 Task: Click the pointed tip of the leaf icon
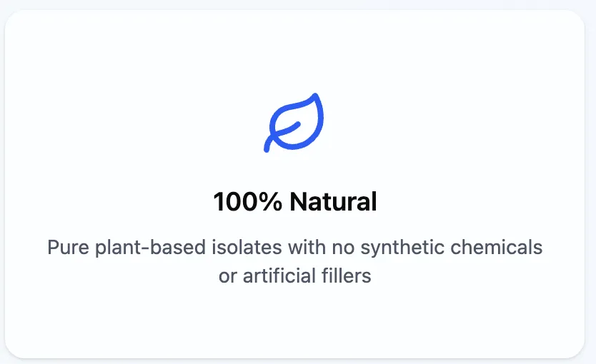pyautogui.click(x=316, y=97)
